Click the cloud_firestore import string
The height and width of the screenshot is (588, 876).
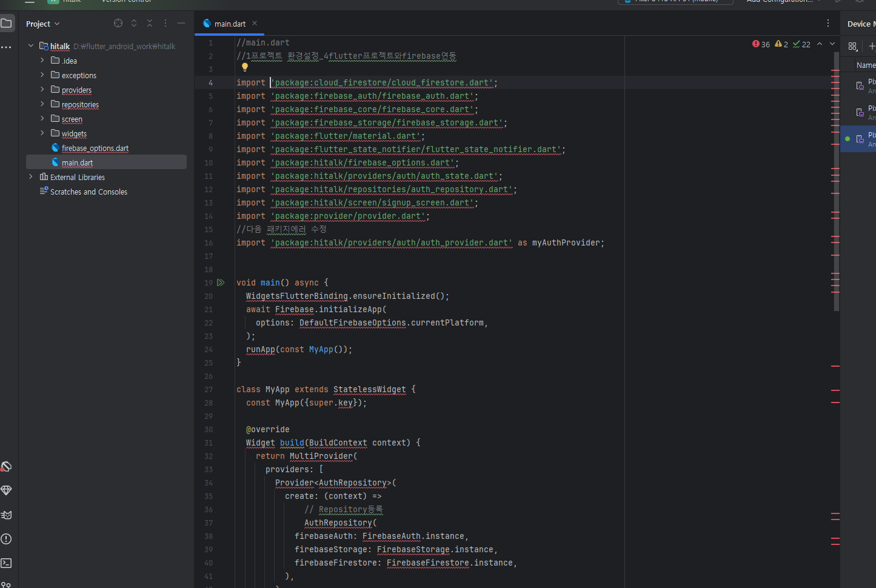pyautogui.click(x=383, y=82)
